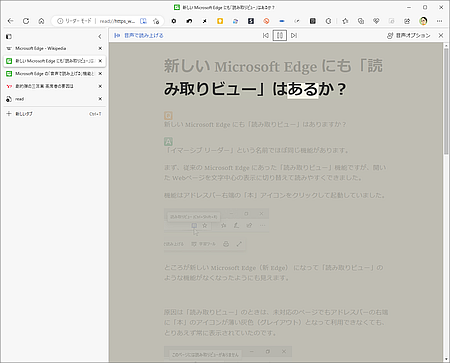Go back to the previous page
Screen dimensions: 450x363
pyautogui.click(x=11, y=21)
